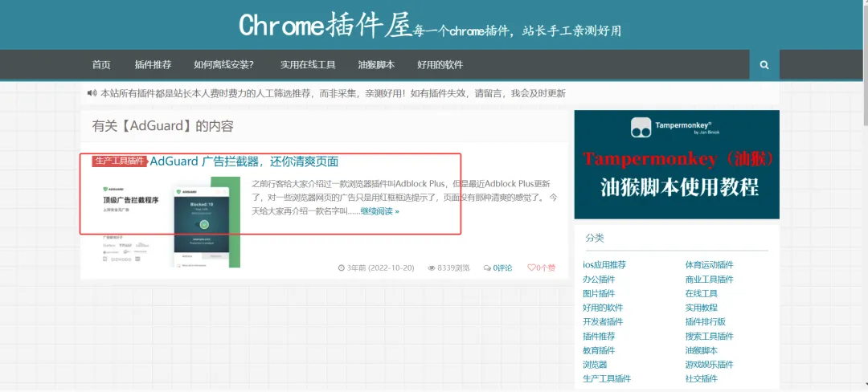868x392 pixels.
Task: Select the 商业工具插件 category
Action: pos(709,280)
